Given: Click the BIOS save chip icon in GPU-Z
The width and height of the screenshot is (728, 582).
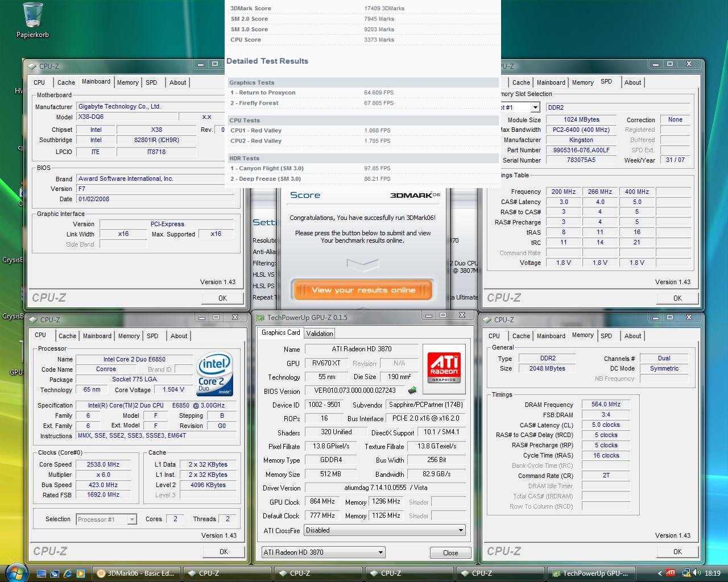Looking at the screenshot, I should point(412,390).
